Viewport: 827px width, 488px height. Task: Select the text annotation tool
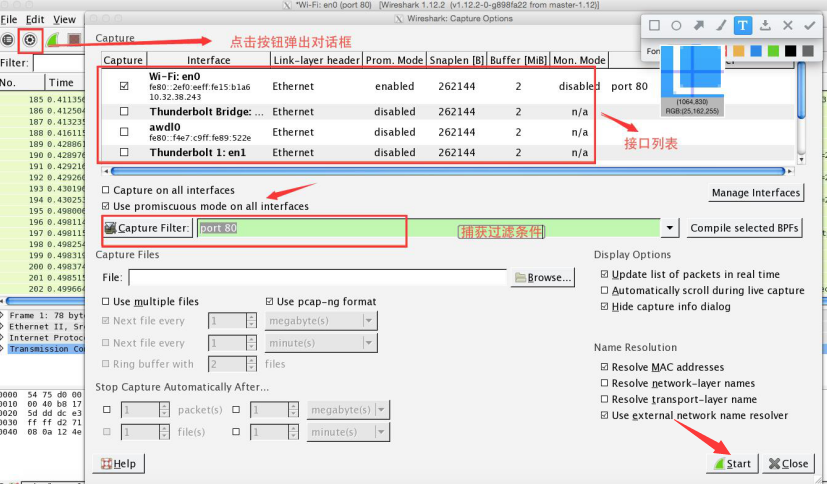[743, 25]
